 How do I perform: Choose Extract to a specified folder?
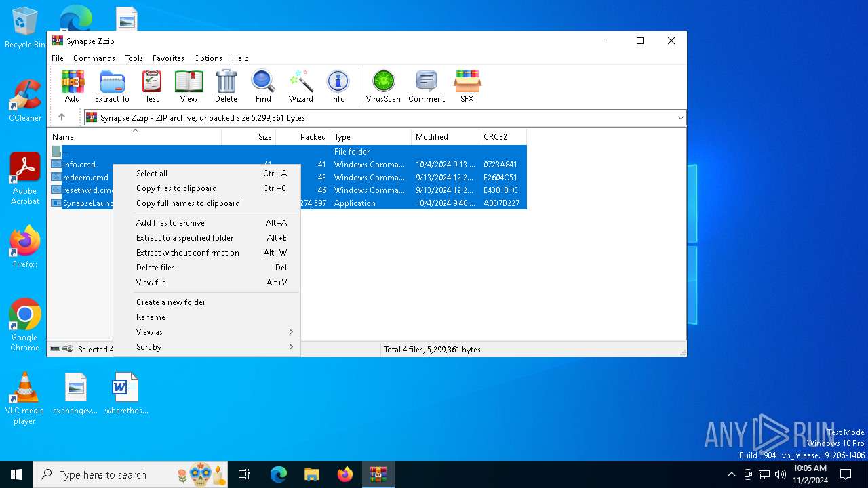(x=206, y=238)
